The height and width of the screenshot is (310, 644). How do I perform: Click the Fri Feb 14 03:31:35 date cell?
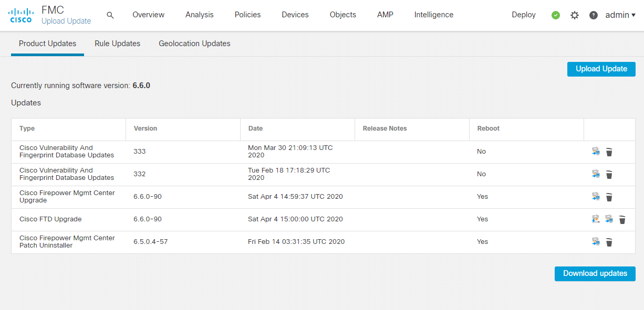pyautogui.click(x=296, y=242)
